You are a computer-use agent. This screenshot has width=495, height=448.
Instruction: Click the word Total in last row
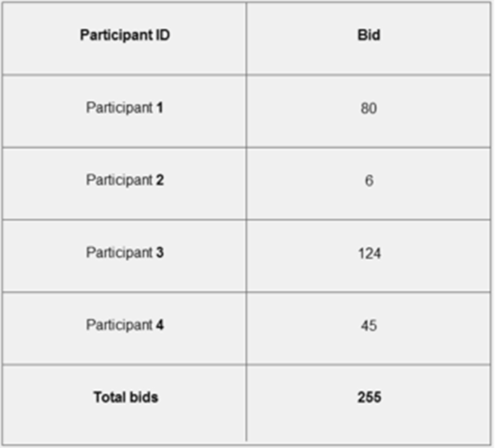coord(108,397)
